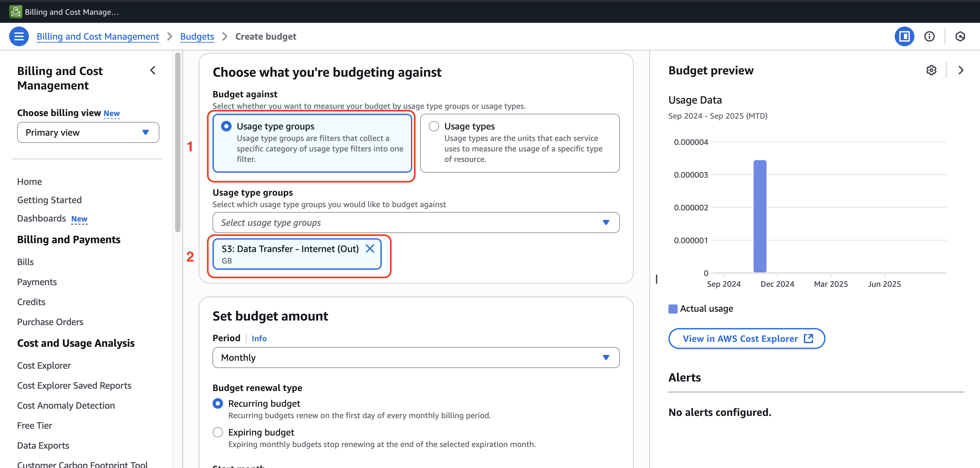Screen dimensions: 980x468
Task: Click the Actual usage legend swatch
Action: click(672, 309)
